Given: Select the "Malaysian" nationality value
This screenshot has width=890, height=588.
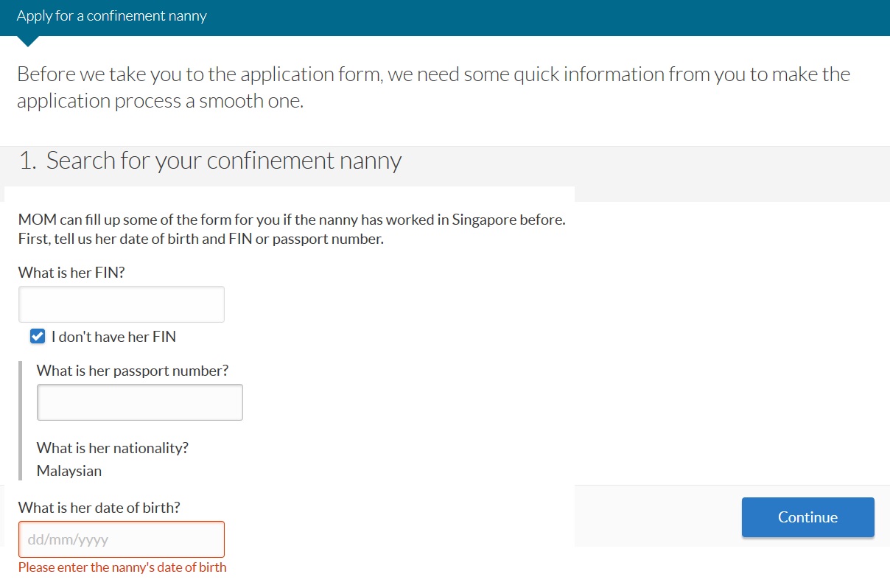Looking at the screenshot, I should (x=69, y=471).
